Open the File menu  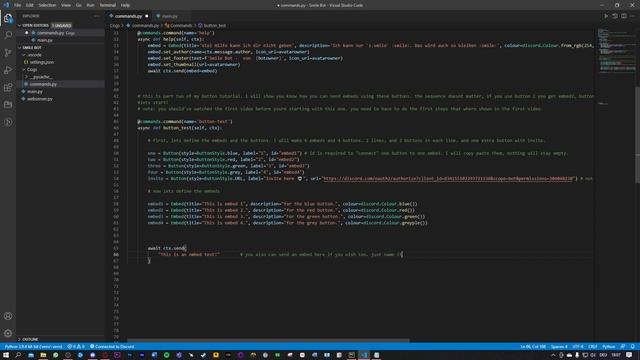point(17,5)
